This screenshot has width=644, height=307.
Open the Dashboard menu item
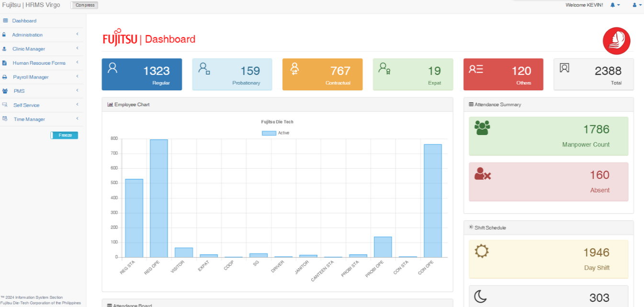[24, 21]
